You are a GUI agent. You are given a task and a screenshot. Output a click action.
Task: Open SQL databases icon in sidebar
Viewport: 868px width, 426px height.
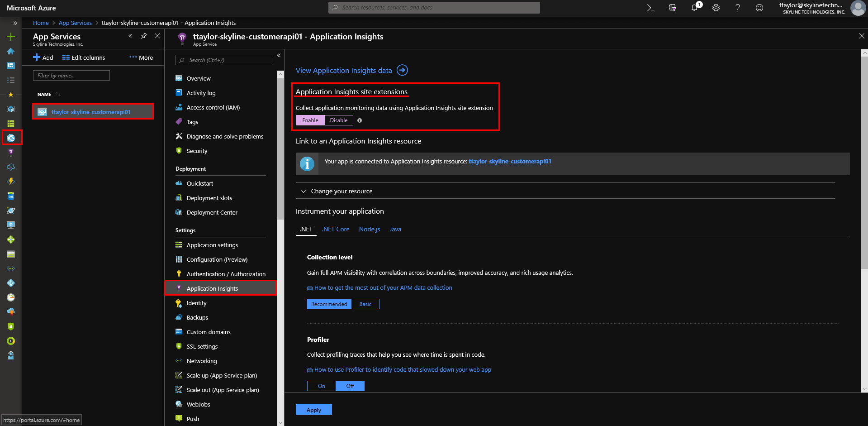click(x=11, y=196)
